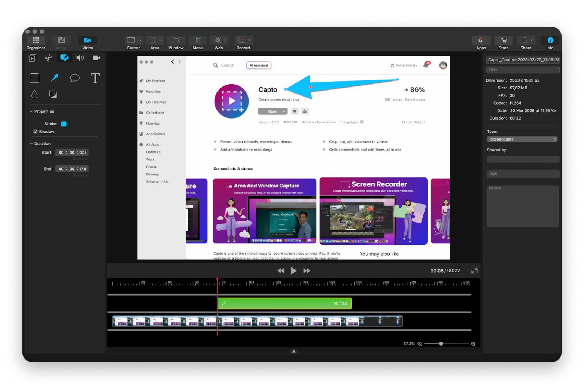The image size is (584, 392).
Task: Toggle fullscreen preview
Action: pyautogui.click(x=474, y=270)
